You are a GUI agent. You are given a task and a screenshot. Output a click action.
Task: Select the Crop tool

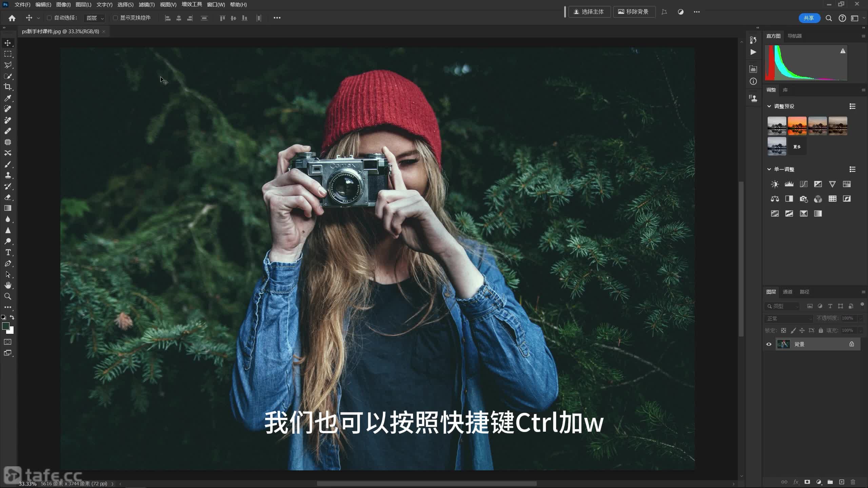(x=7, y=87)
